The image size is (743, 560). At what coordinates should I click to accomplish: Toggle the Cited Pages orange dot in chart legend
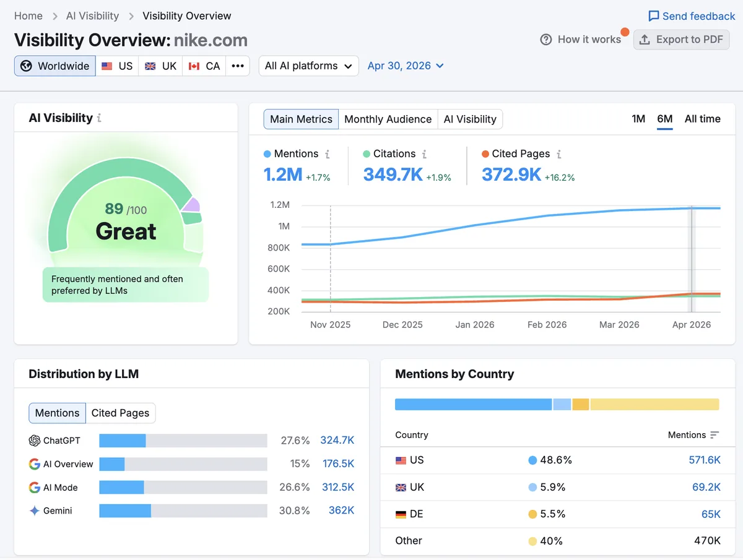(485, 154)
